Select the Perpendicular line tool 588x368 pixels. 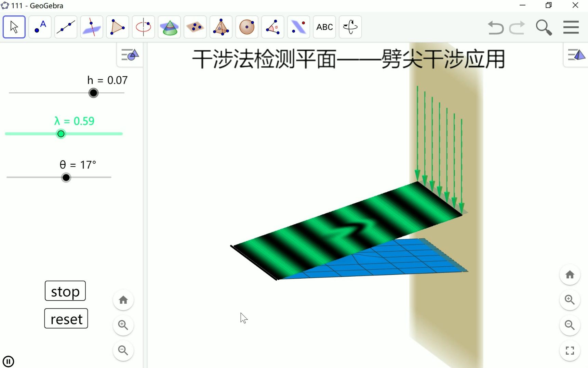tap(92, 27)
